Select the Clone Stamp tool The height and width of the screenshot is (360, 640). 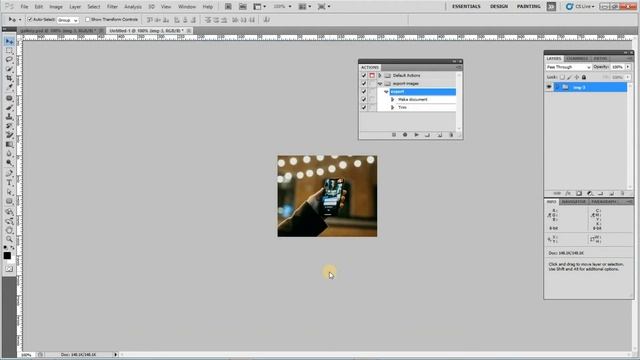[9, 117]
